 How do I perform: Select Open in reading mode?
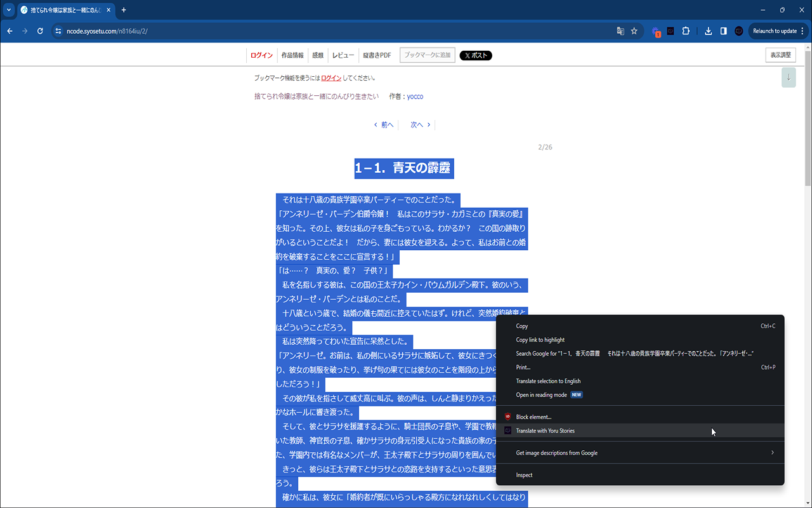(x=640, y=395)
